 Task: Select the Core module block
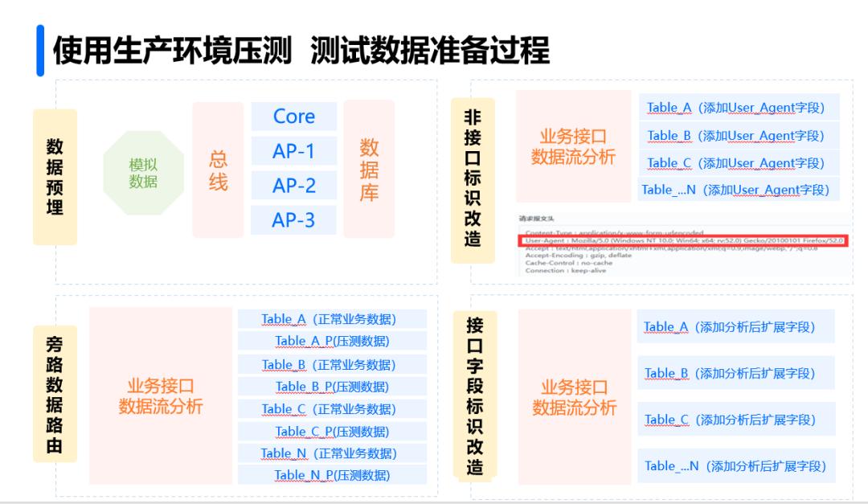click(x=293, y=116)
